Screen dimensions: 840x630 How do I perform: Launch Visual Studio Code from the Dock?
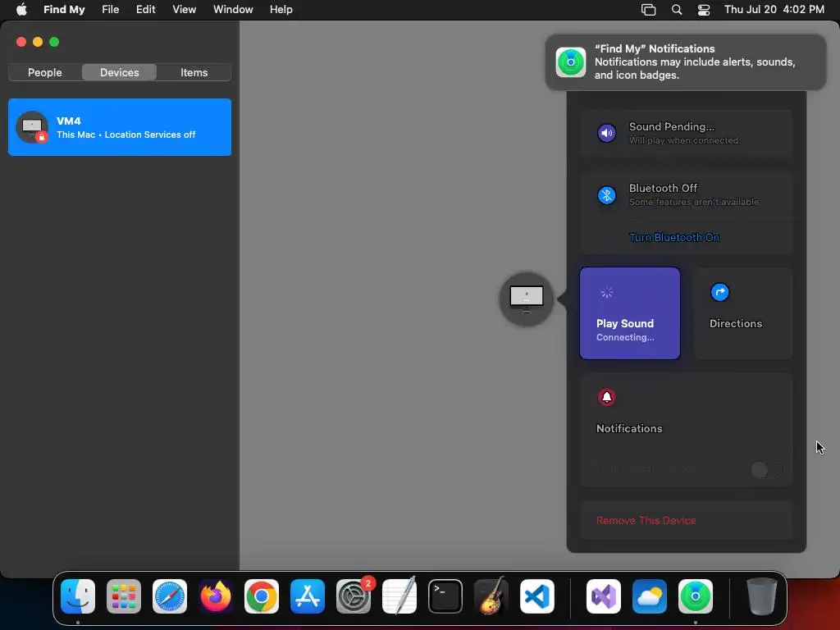click(536, 596)
